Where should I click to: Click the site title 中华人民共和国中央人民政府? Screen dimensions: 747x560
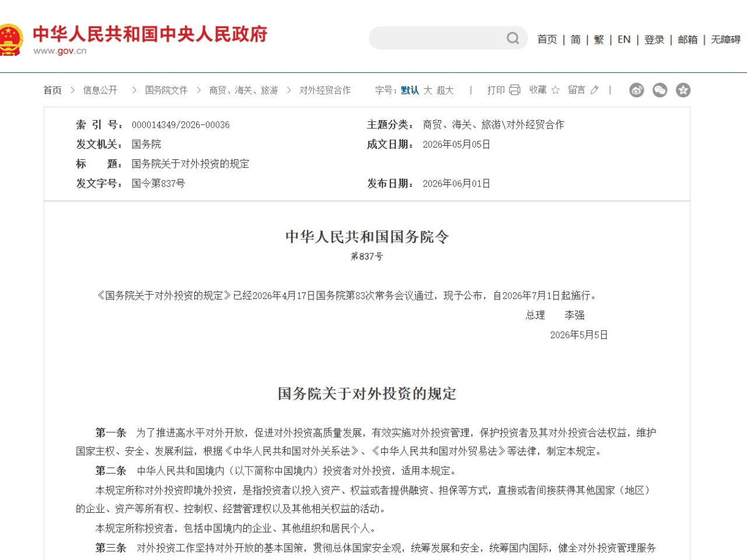(150, 34)
